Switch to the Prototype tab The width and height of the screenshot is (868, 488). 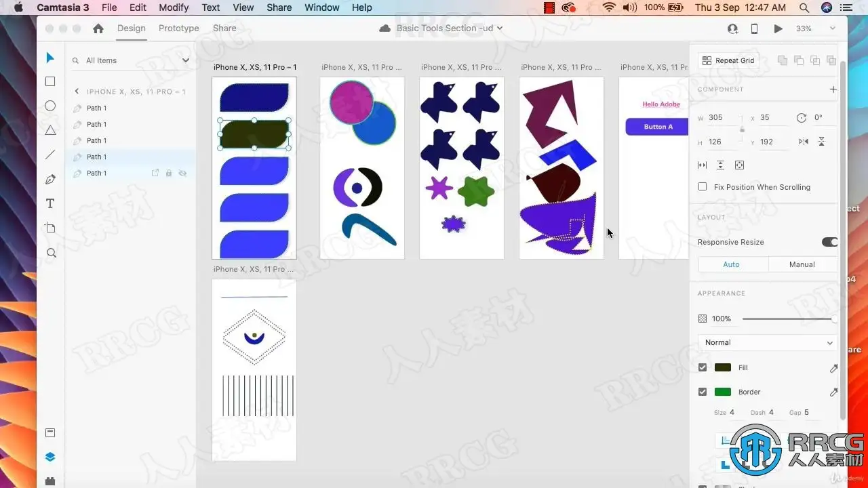[179, 28]
